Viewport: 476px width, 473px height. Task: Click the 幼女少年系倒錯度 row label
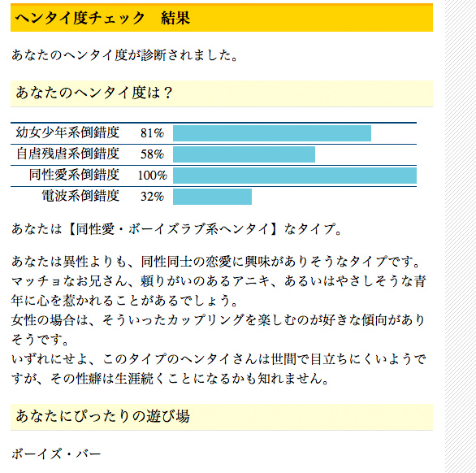point(67,133)
